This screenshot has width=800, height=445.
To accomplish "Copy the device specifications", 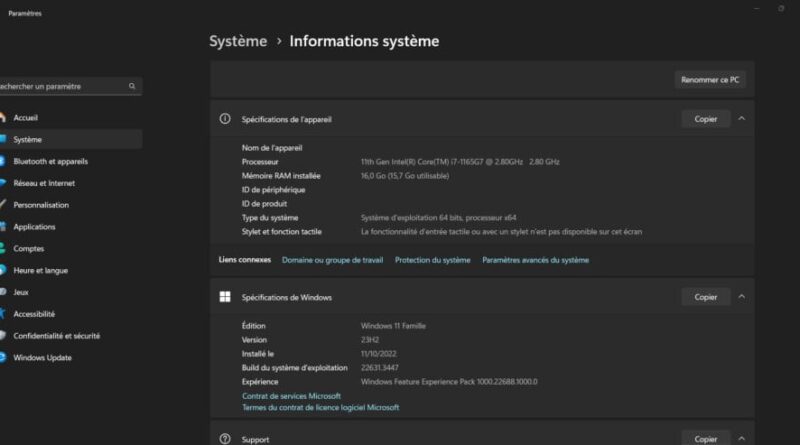I will pos(706,119).
